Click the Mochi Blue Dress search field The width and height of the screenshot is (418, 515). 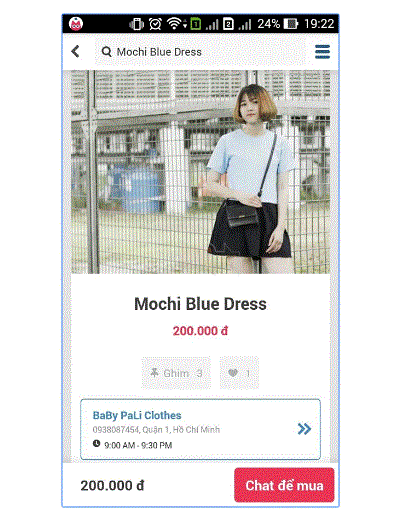tap(200, 52)
